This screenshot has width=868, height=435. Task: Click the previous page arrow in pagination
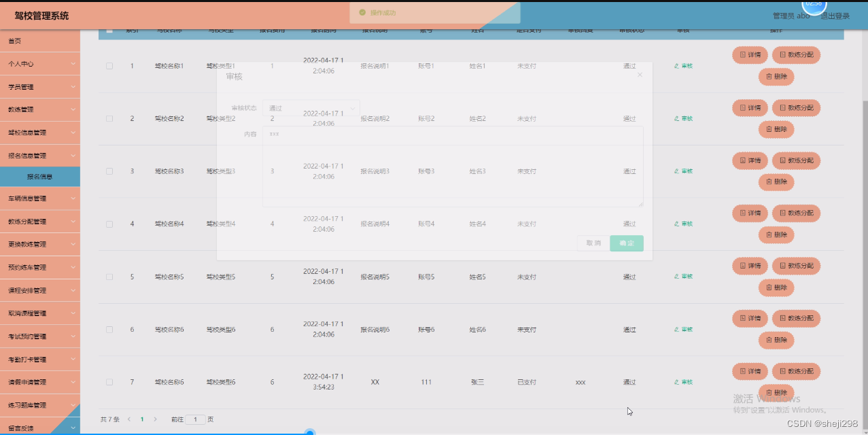coord(128,419)
